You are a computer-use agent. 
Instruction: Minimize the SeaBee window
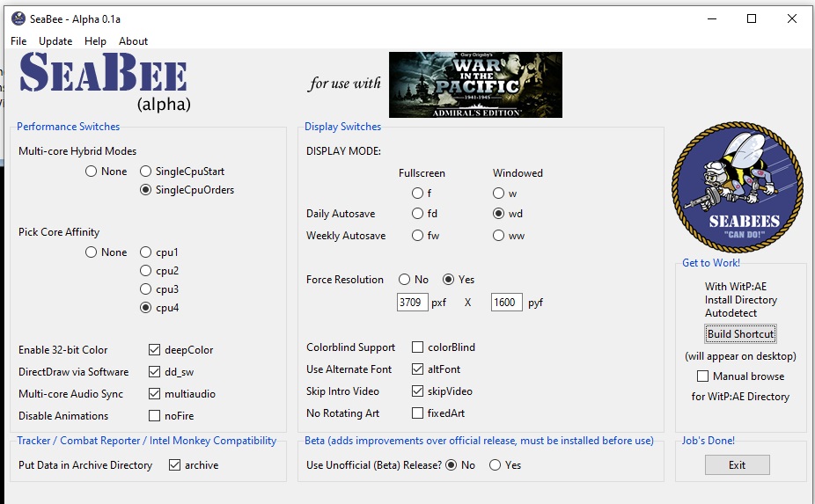(712, 18)
